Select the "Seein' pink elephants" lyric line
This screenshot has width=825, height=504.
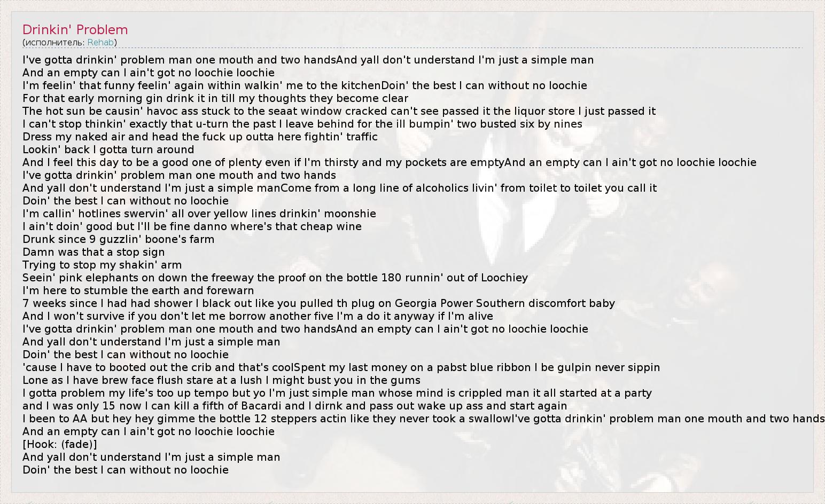(x=275, y=278)
